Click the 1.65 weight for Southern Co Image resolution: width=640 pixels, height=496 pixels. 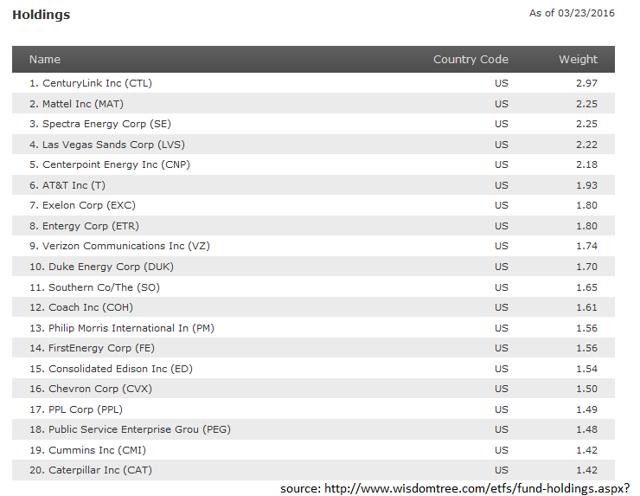[x=587, y=287]
